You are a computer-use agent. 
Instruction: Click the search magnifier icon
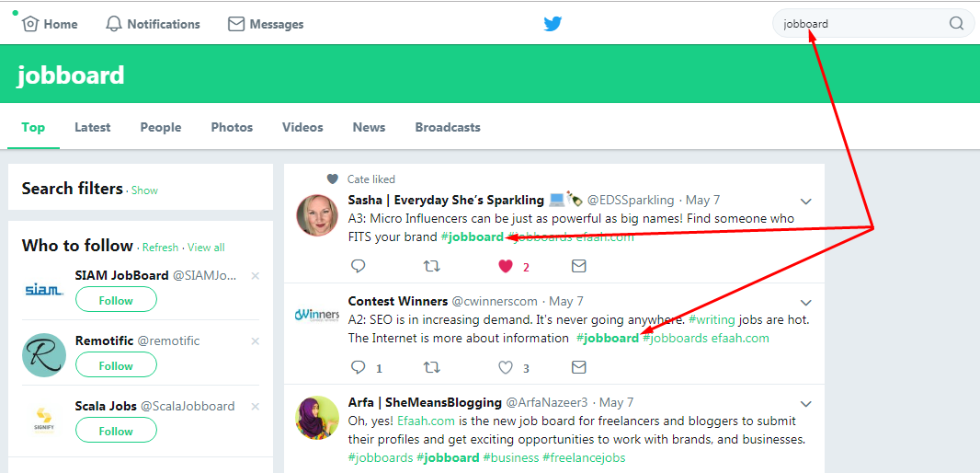coord(956,24)
